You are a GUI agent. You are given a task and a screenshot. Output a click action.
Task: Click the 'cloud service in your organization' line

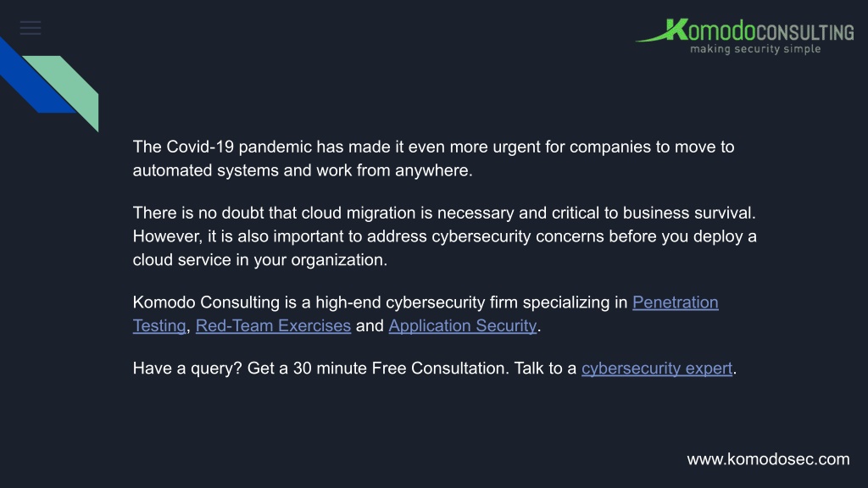click(260, 260)
